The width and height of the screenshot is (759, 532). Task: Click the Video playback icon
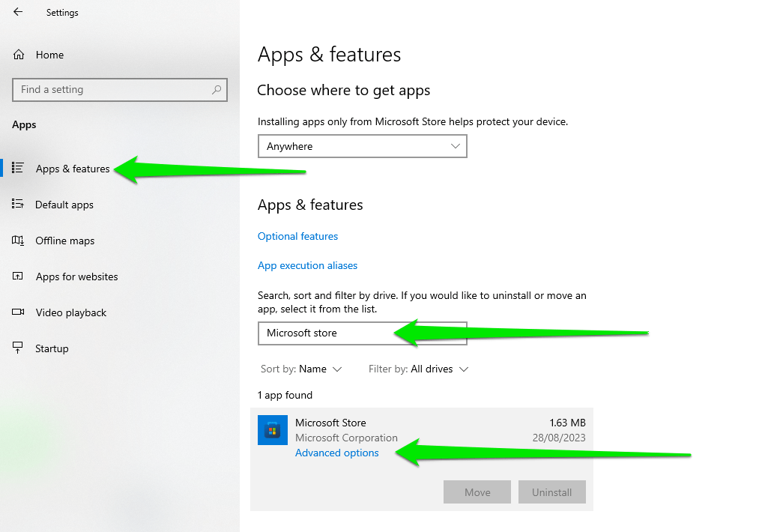click(x=18, y=312)
